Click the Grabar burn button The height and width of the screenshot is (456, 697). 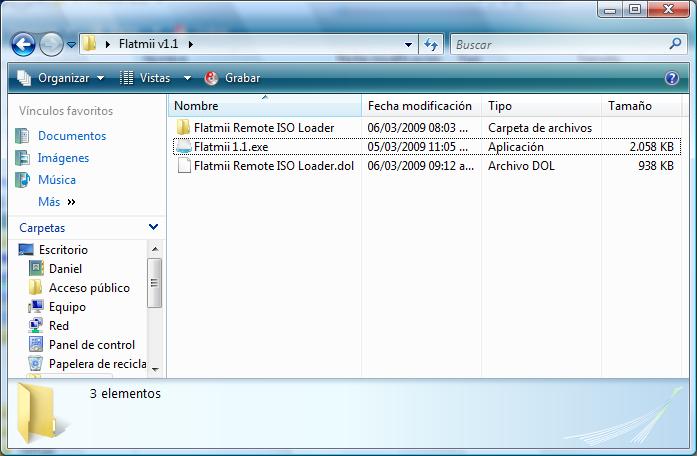click(232, 78)
